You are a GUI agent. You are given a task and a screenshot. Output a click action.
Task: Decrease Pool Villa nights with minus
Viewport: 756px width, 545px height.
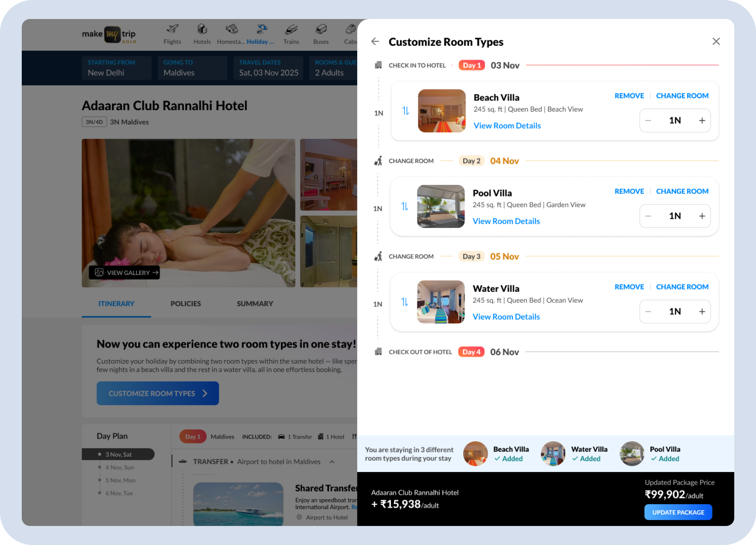point(648,216)
